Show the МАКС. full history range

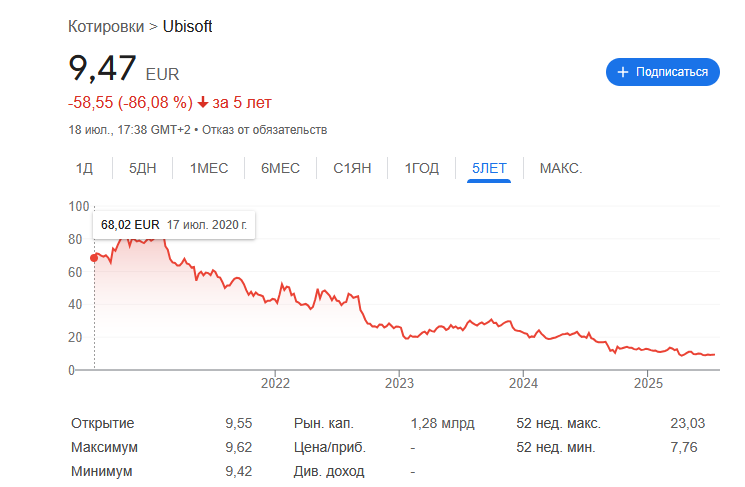pos(561,168)
